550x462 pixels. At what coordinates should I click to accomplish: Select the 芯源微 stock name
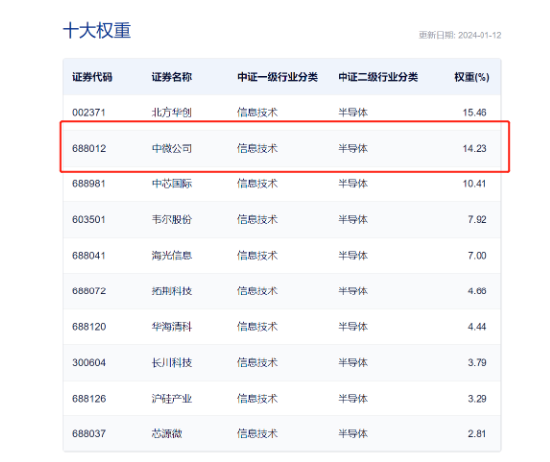click(167, 434)
